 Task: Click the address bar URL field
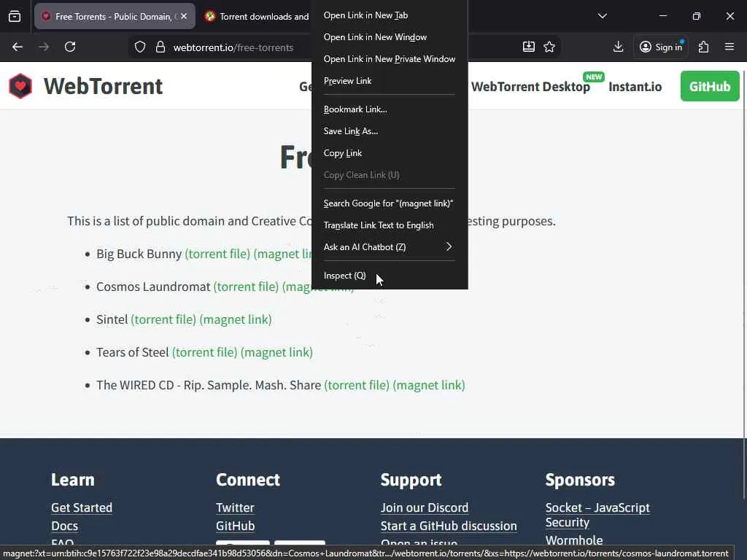(233, 47)
